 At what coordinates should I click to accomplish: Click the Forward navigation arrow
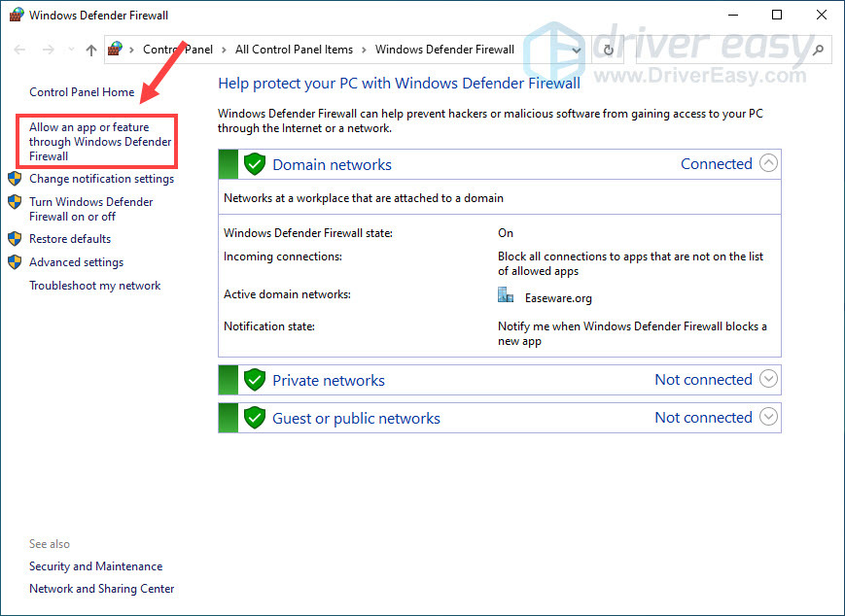49,50
